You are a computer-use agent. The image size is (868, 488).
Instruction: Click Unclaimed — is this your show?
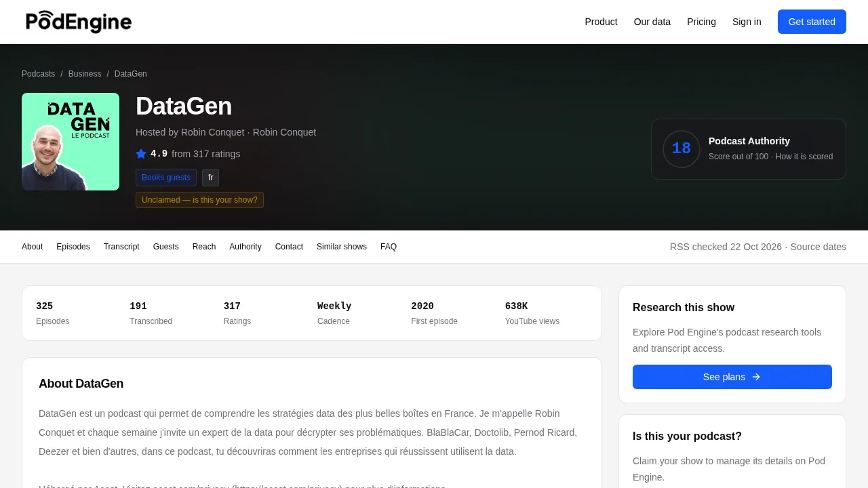(x=199, y=200)
